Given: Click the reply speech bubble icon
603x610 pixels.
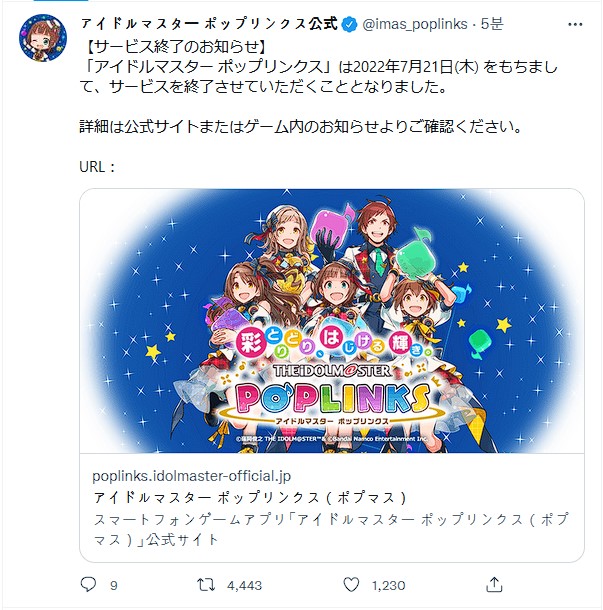Looking at the screenshot, I should (88, 584).
